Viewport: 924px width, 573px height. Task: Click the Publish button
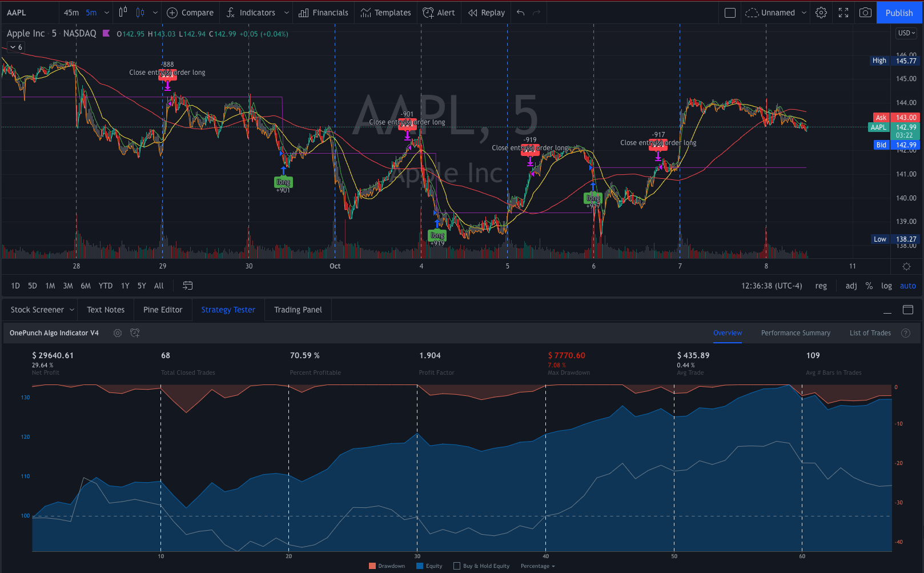pyautogui.click(x=899, y=13)
